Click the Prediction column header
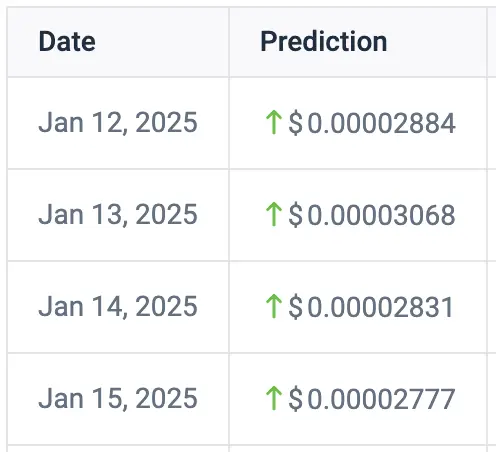The image size is (496, 452). click(x=324, y=41)
